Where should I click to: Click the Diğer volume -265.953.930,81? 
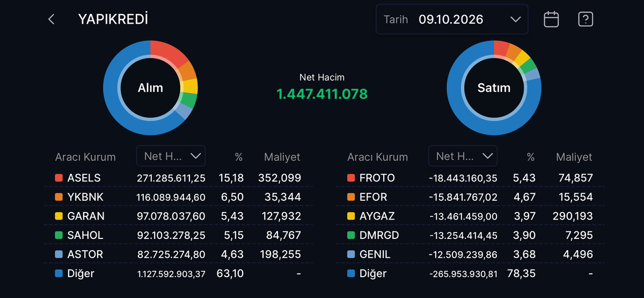[464, 274]
